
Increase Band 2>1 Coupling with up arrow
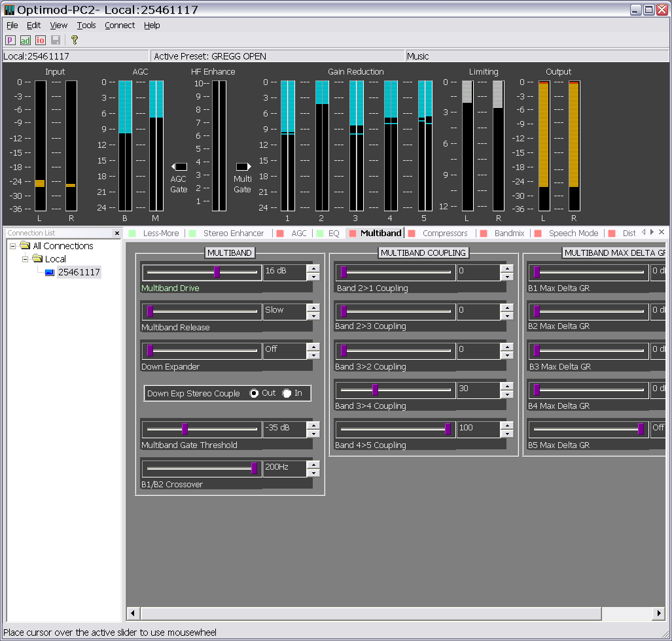tap(507, 269)
